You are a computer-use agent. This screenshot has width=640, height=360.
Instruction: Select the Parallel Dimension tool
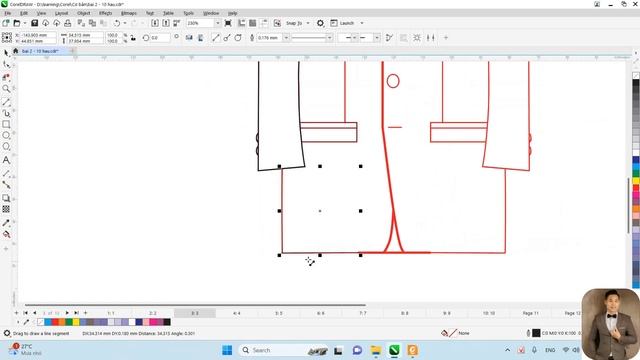6,173
